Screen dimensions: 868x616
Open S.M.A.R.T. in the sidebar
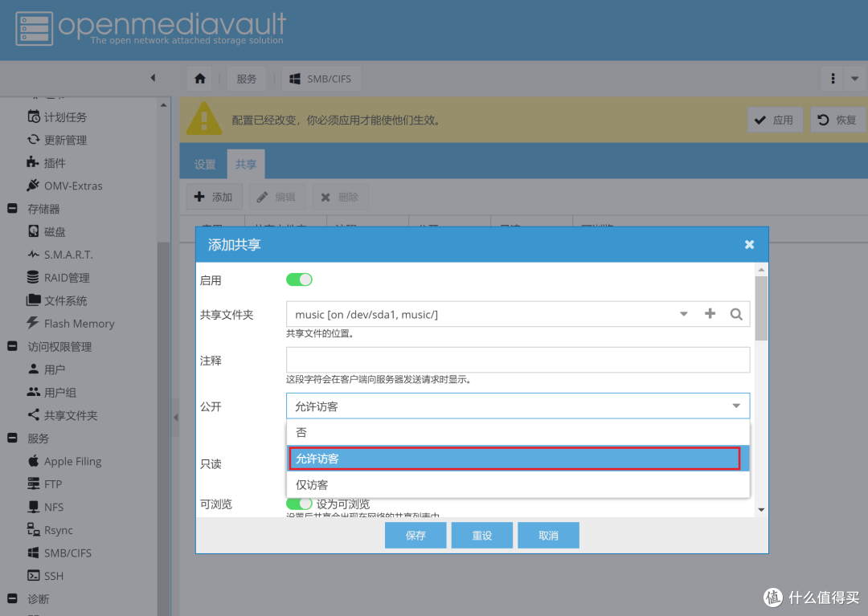pos(68,255)
